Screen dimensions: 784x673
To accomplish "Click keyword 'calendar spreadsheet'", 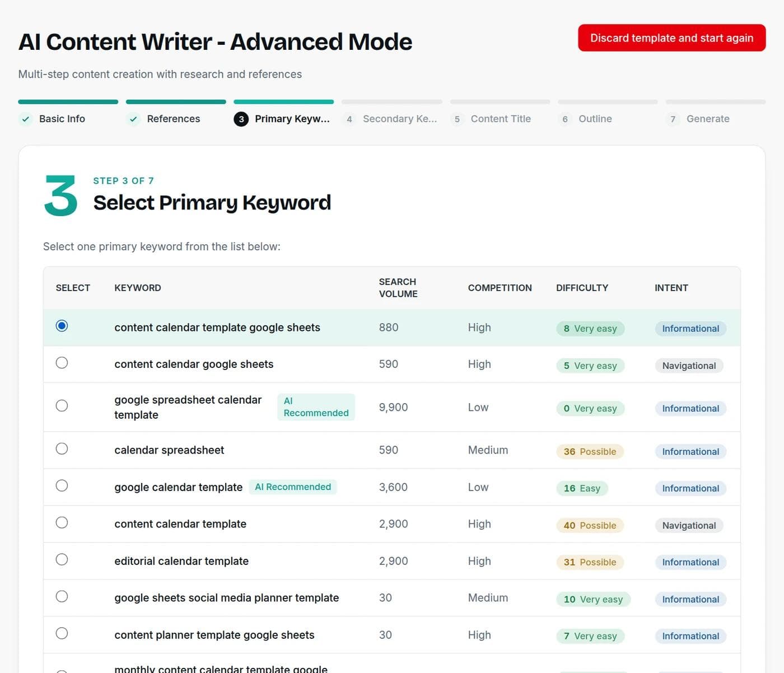I will tap(169, 450).
